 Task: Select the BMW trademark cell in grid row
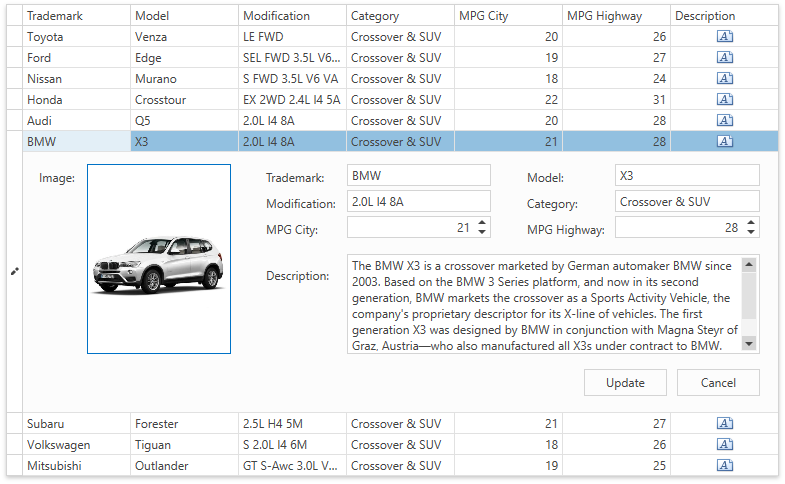tap(77, 142)
